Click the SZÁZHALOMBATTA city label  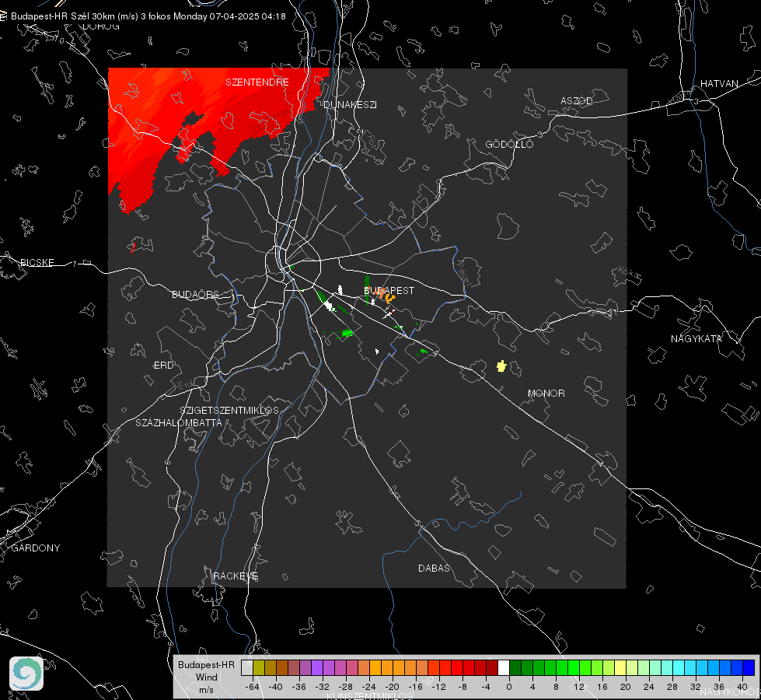(179, 422)
